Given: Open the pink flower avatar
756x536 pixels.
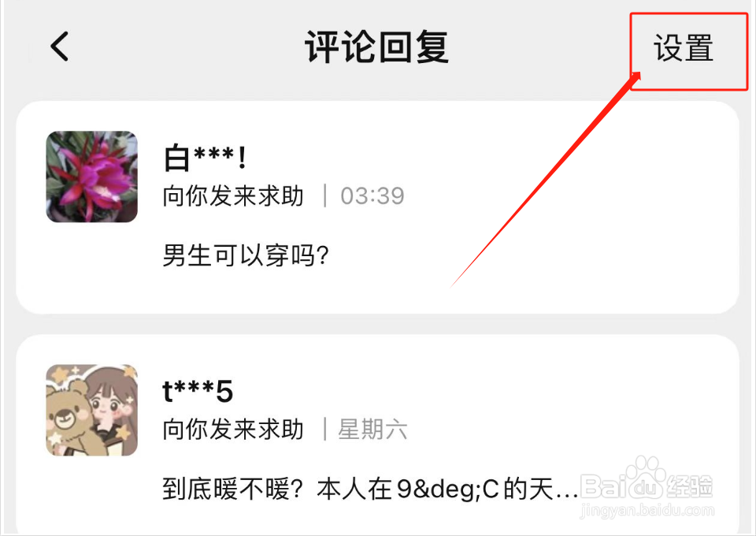Looking at the screenshot, I should click(91, 177).
